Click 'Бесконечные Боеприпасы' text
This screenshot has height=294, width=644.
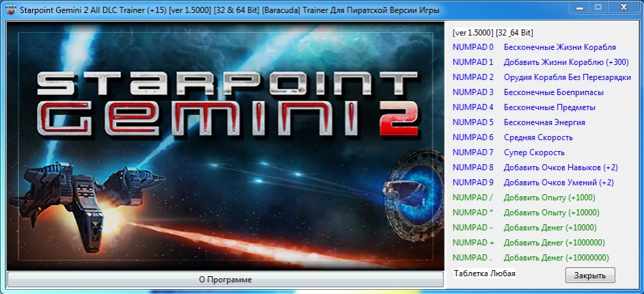coord(554,92)
